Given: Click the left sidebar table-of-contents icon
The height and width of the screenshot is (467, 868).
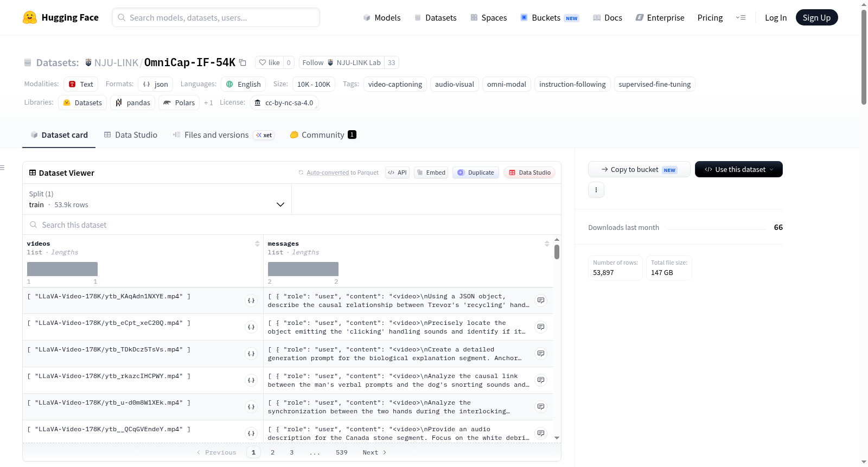Looking at the screenshot, I should coord(3,168).
